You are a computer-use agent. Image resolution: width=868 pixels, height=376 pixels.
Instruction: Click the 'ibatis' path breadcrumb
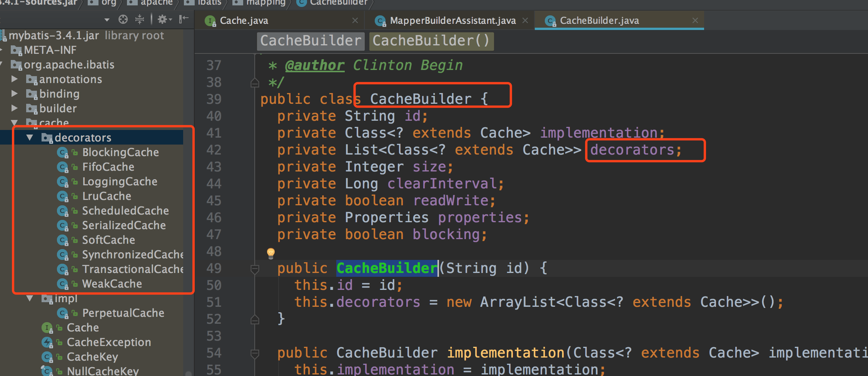(x=209, y=2)
